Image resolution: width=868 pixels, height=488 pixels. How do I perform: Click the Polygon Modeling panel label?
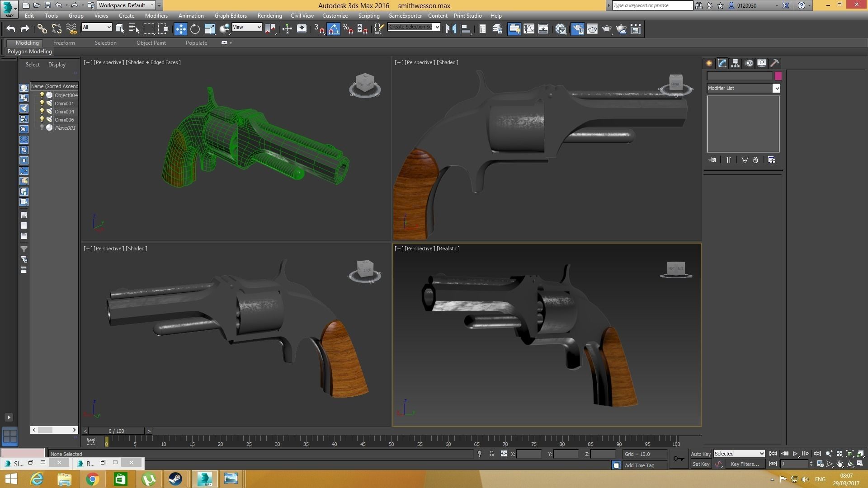(30, 52)
